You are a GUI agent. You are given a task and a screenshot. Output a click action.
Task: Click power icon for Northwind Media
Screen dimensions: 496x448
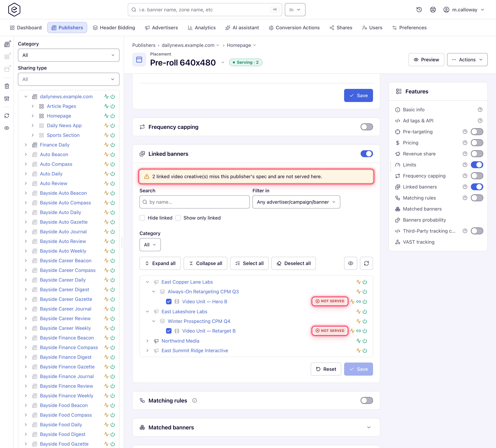[x=365, y=341]
